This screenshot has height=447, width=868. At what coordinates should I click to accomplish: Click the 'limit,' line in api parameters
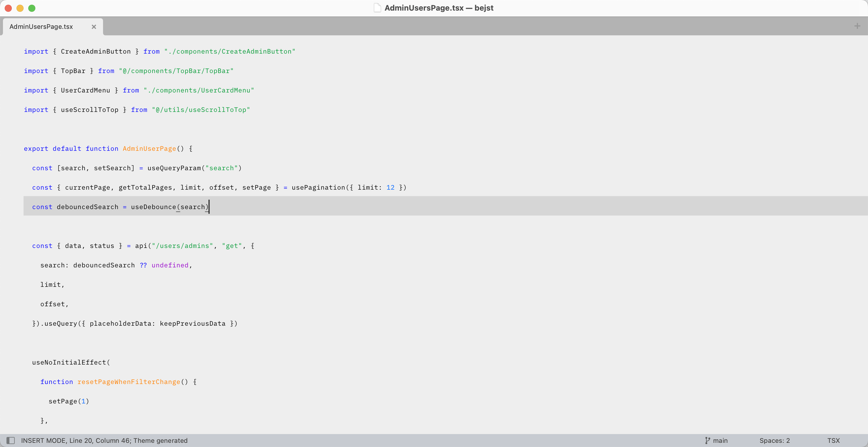[52, 284]
